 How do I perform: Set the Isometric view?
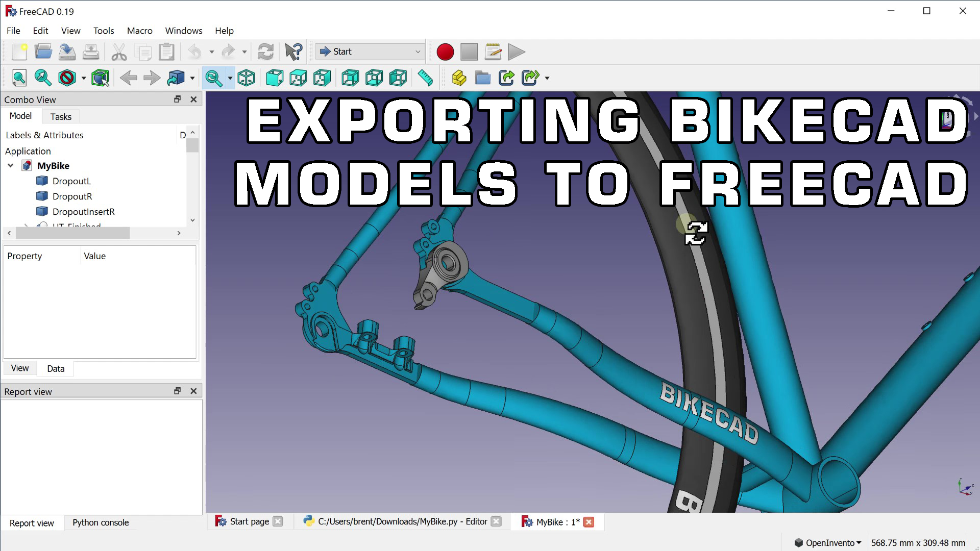tap(247, 78)
